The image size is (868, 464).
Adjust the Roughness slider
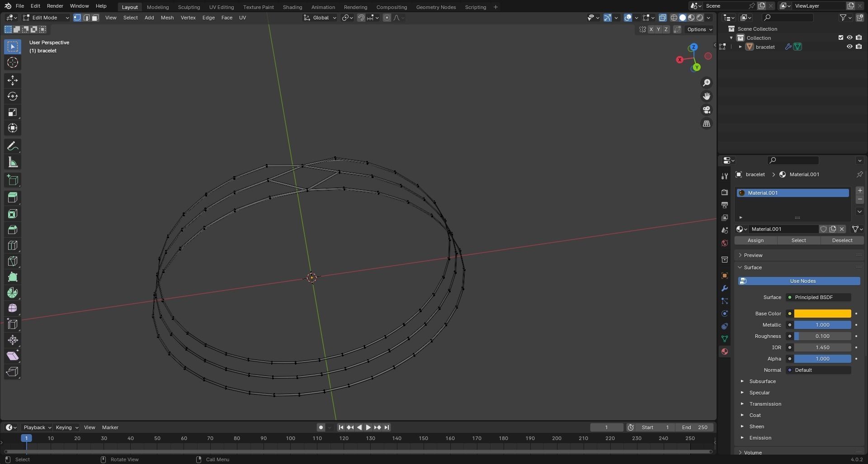pyautogui.click(x=822, y=336)
